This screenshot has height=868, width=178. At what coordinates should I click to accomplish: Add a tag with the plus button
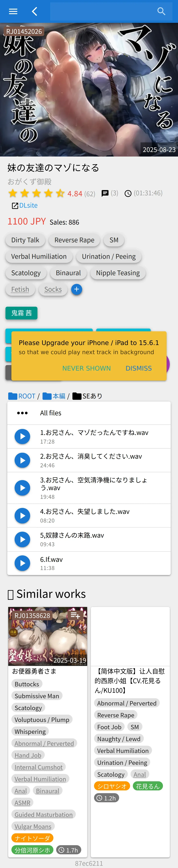coord(77,289)
